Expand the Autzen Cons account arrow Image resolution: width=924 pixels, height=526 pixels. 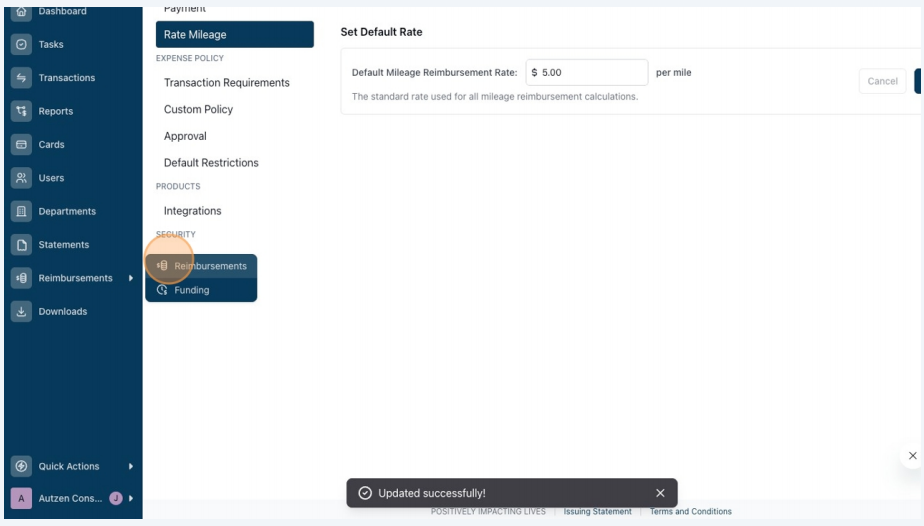pos(131,498)
